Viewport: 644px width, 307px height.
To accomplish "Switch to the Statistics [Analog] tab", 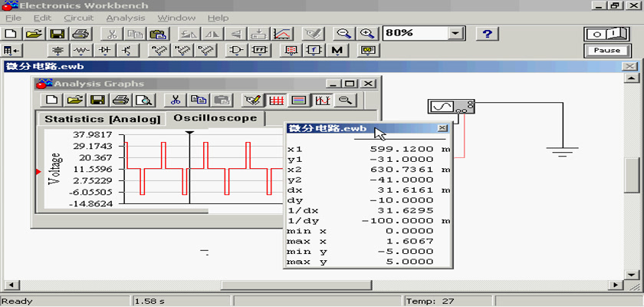I will coord(102,119).
